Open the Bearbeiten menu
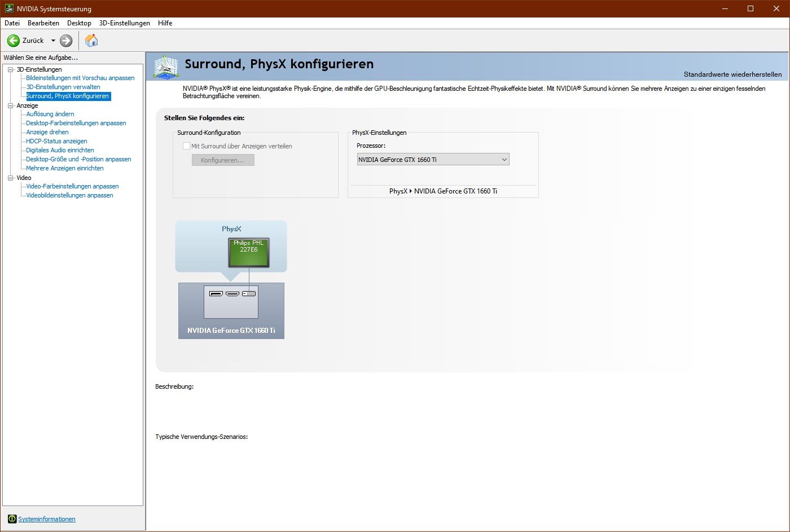Screen dimensions: 790x532 pos(43,23)
